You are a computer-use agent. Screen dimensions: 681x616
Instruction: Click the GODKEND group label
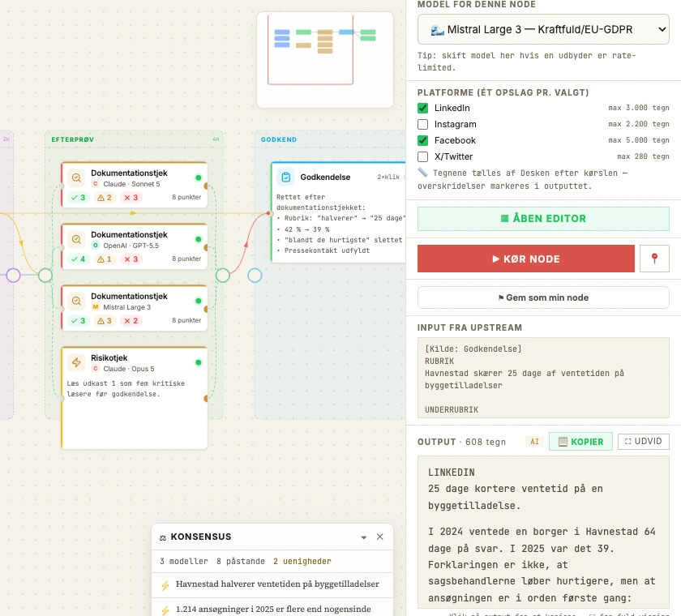[279, 139]
